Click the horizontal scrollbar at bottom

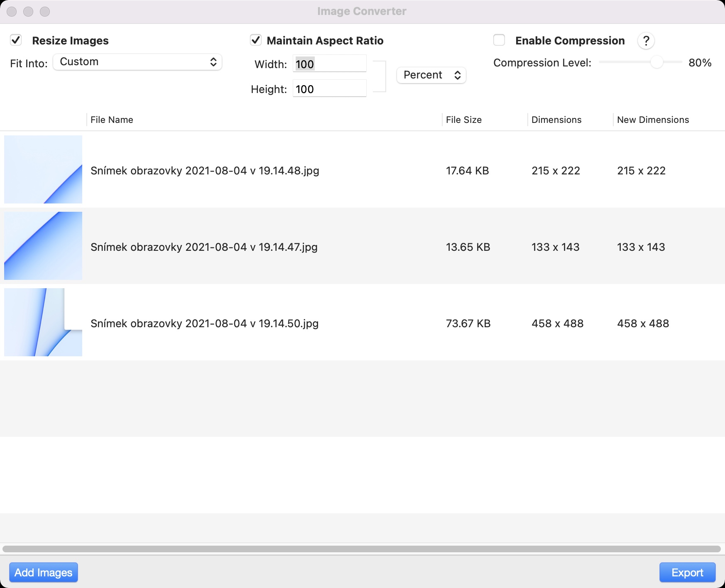click(x=361, y=549)
